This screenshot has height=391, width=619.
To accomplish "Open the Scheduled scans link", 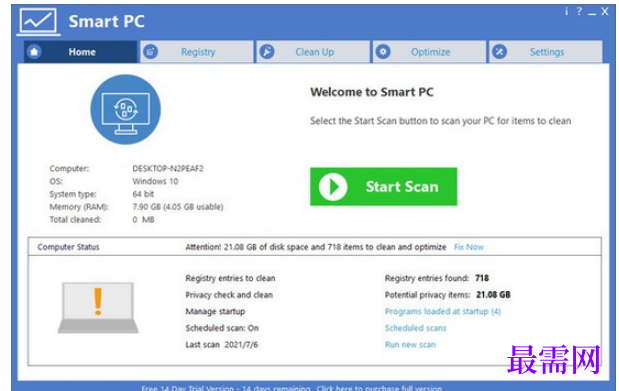I will 415,328.
